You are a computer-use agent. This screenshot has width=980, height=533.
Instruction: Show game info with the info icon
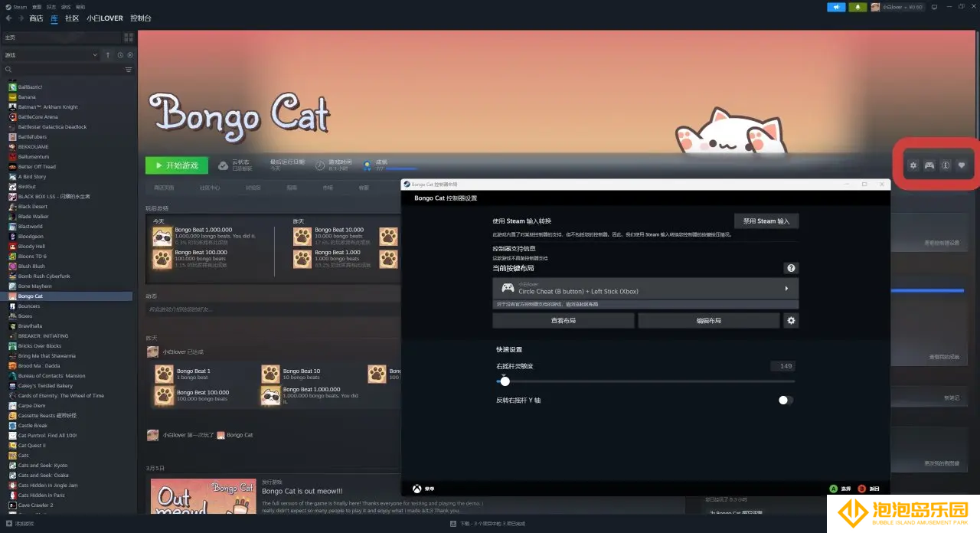946,165
